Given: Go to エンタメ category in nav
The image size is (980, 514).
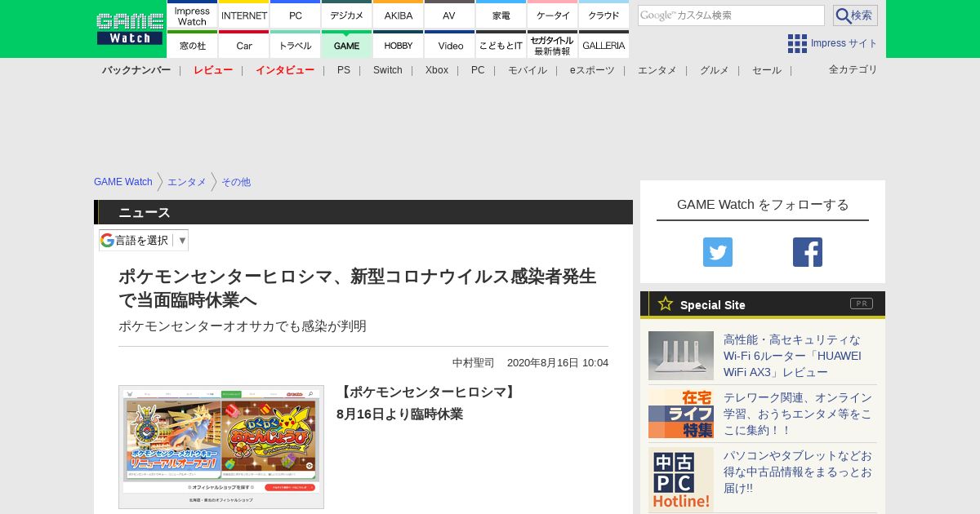Looking at the screenshot, I should (x=657, y=70).
